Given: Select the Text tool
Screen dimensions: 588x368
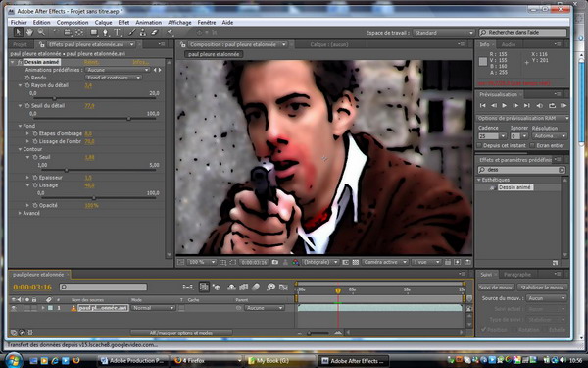Looking at the screenshot, I should (x=118, y=33).
